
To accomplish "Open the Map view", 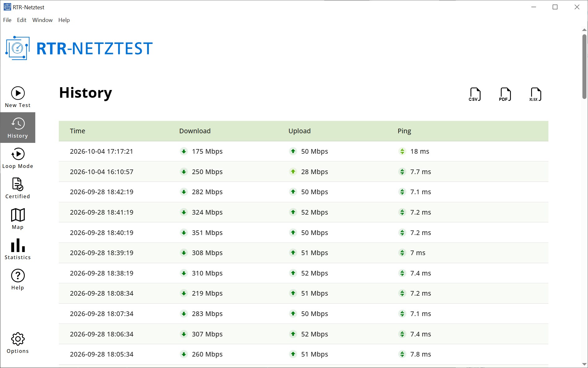I will pyautogui.click(x=18, y=219).
